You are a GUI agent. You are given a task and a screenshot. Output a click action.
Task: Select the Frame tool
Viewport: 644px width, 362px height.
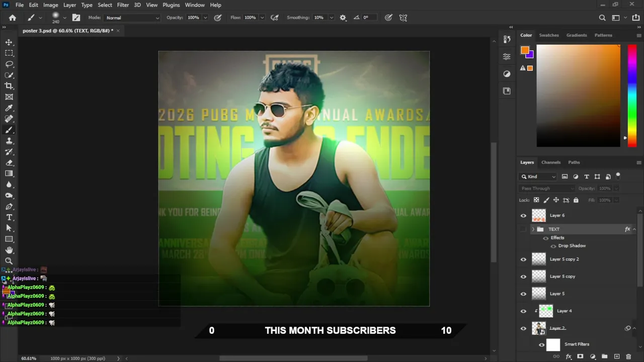[9, 97]
